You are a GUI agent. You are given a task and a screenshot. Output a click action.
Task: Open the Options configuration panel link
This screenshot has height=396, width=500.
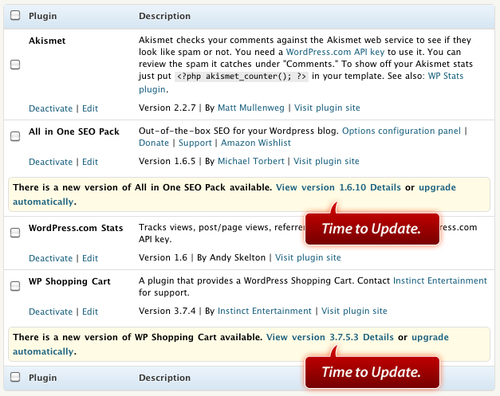[401, 131]
